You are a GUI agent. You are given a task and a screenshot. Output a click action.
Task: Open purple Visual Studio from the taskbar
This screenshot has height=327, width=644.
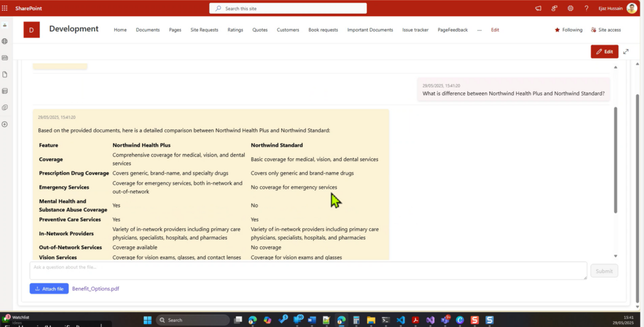pos(430,320)
